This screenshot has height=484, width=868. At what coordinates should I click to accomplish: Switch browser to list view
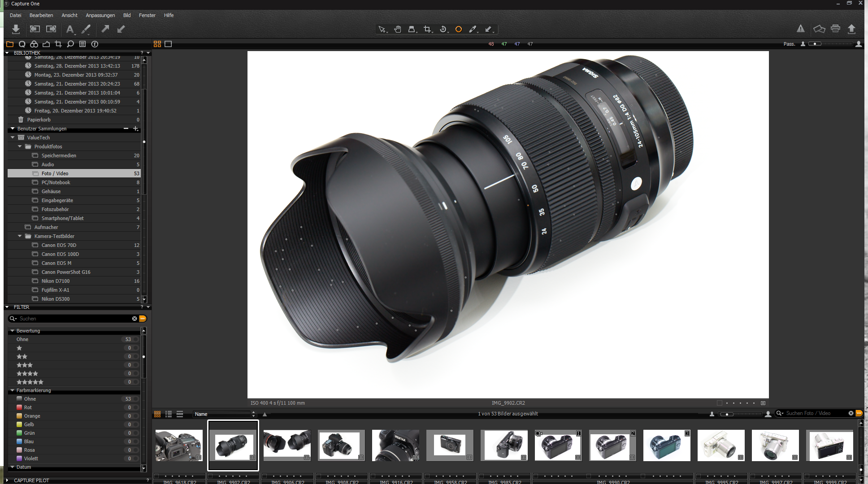169,414
